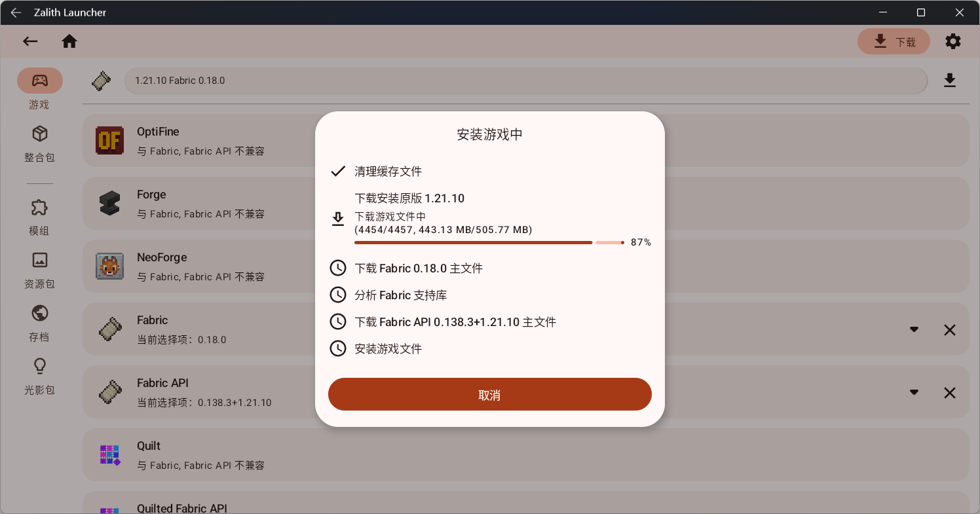Image resolution: width=980 pixels, height=514 pixels.
Task: Click the Forge anvil icon
Action: tap(109, 203)
